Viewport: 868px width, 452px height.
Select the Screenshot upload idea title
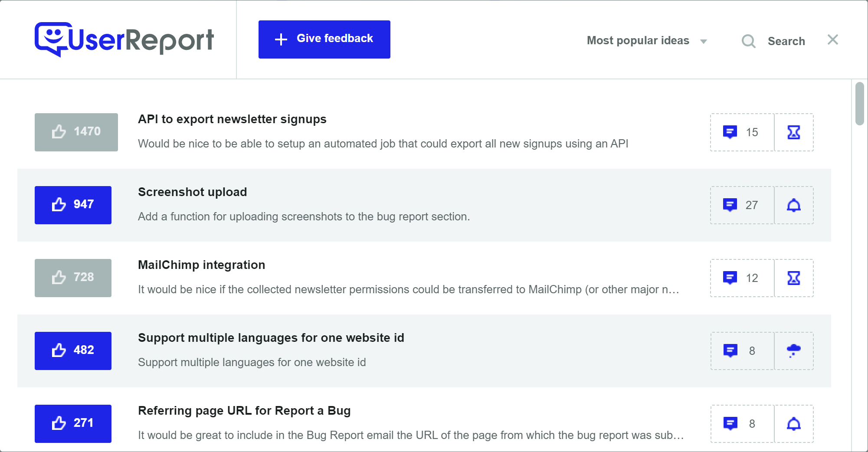(192, 192)
